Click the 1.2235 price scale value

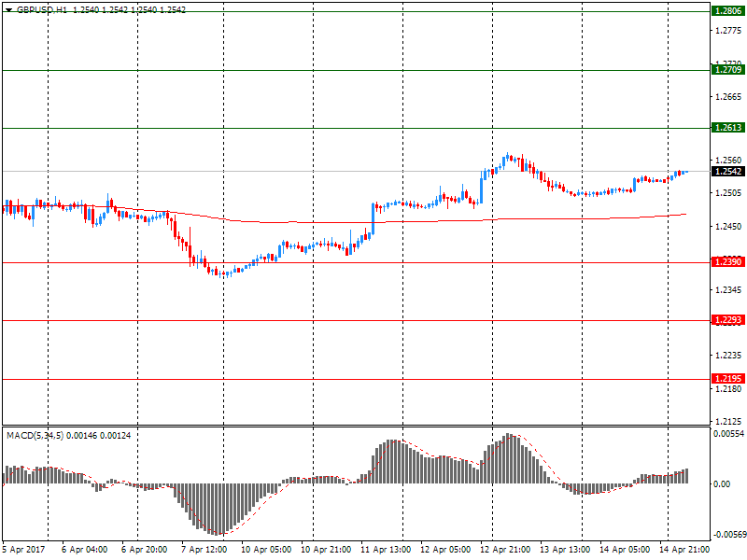tap(728, 356)
